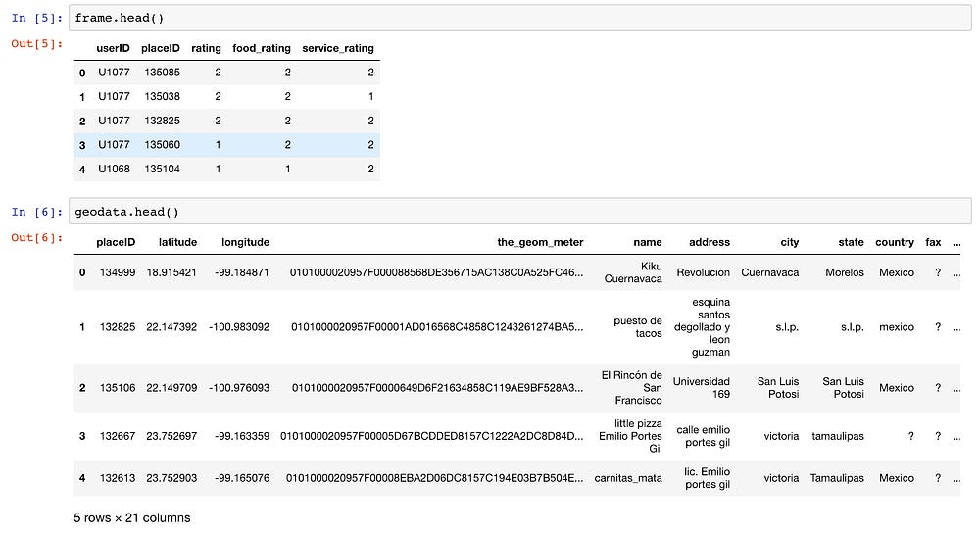This screenshot has width=980, height=538.
Task: Click placeID 134999 cell
Action: [x=118, y=272]
